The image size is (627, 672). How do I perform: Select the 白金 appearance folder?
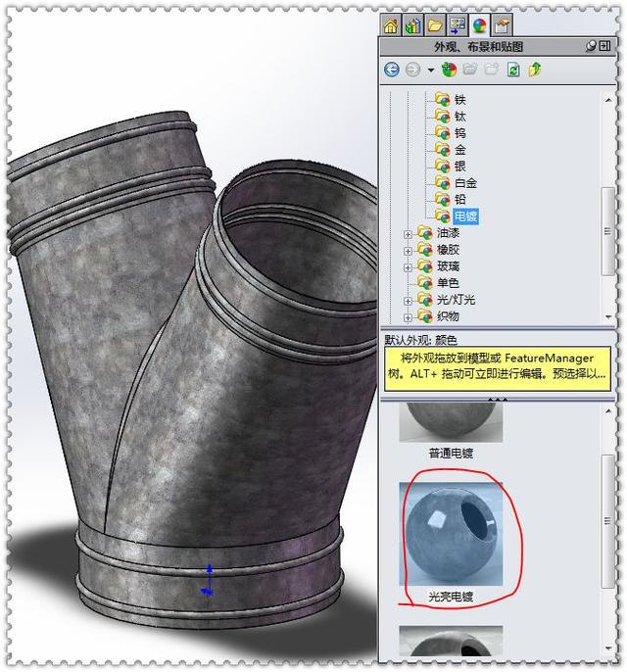click(465, 183)
